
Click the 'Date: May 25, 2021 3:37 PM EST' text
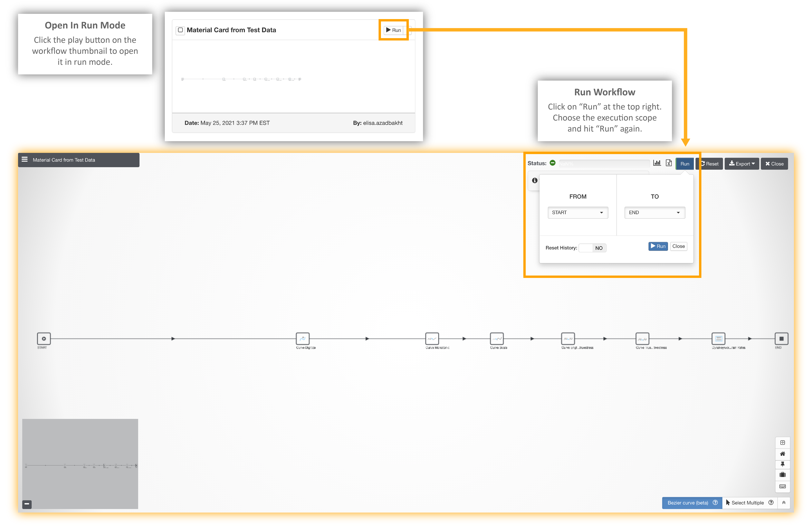(x=227, y=123)
